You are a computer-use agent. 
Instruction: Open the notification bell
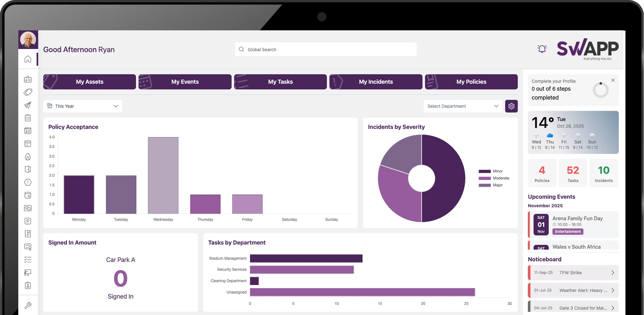(542, 49)
